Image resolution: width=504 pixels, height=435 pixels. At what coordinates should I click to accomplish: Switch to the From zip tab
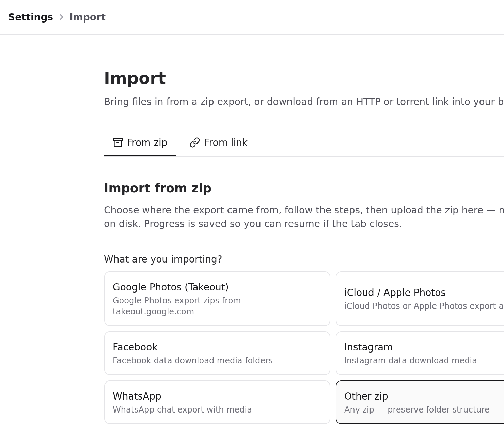point(140,142)
